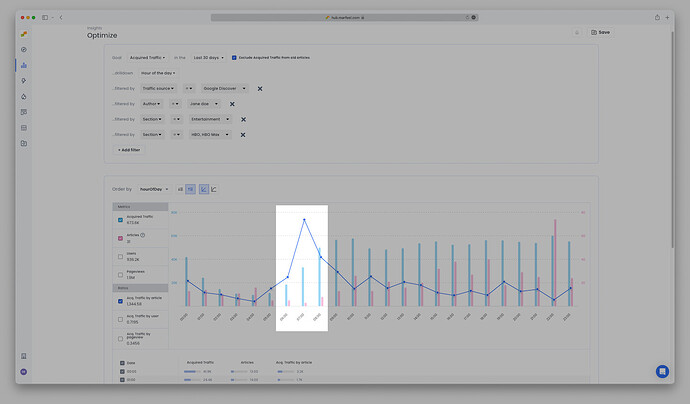Uncheck the Acquired Traffic metric checkbox
This screenshot has height=404, width=690.
coord(121,219)
